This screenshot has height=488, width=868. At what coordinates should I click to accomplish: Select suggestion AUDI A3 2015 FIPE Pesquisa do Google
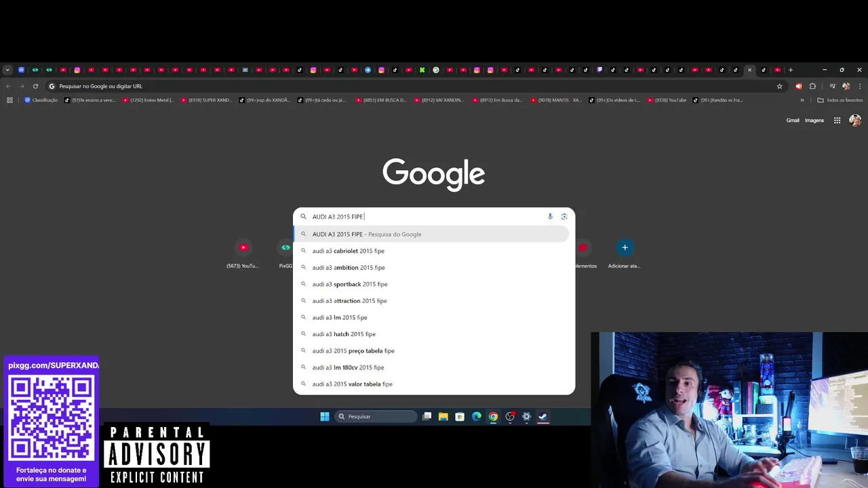click(x=431, y=235)
